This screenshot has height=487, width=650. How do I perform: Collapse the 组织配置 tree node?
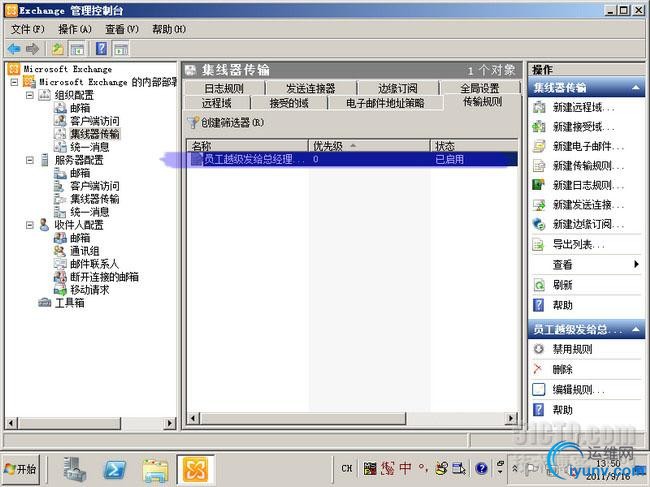pyautogui.click(x=29, y=95)
